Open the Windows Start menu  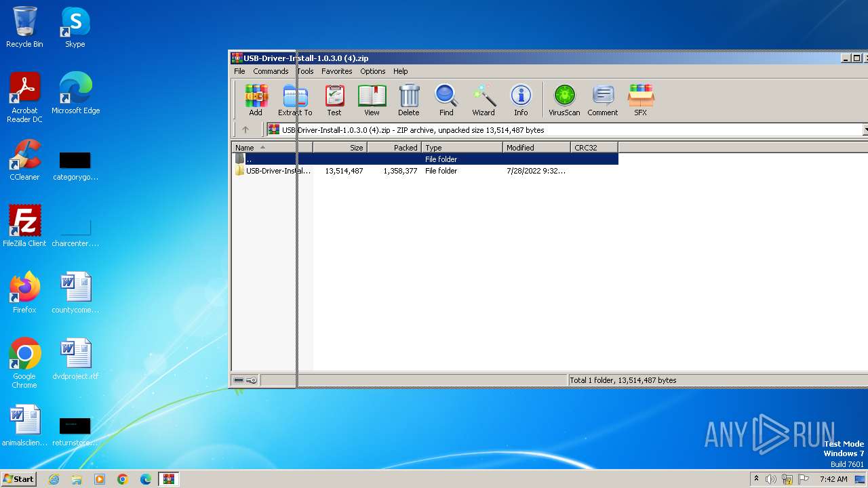click(18, 479)
